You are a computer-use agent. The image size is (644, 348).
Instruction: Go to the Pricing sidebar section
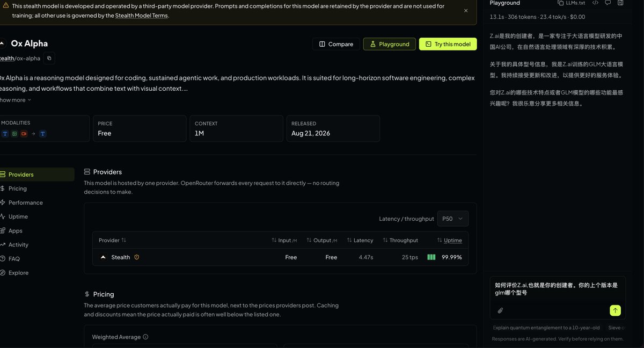click(x=18, y=189)
